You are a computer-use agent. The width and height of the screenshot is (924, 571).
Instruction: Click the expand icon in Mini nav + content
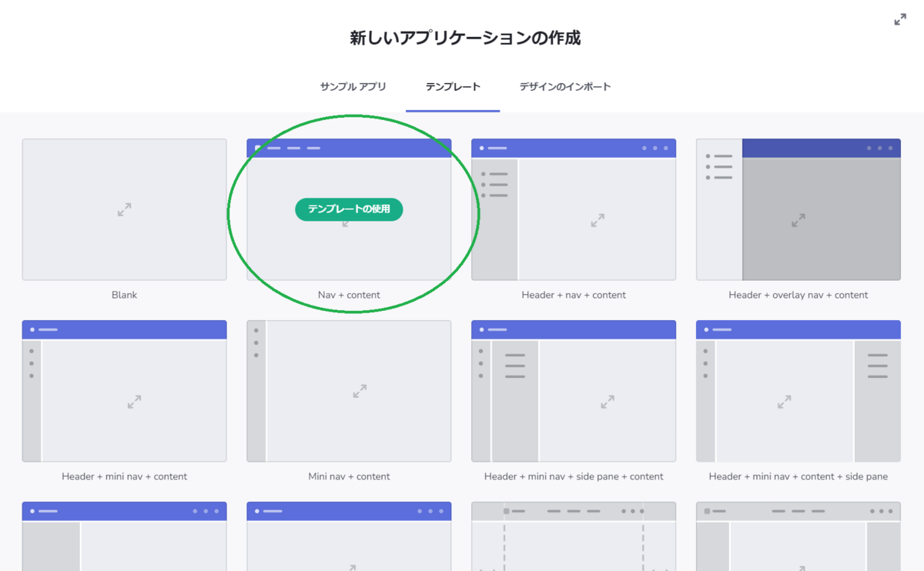(x=359, y=390)
